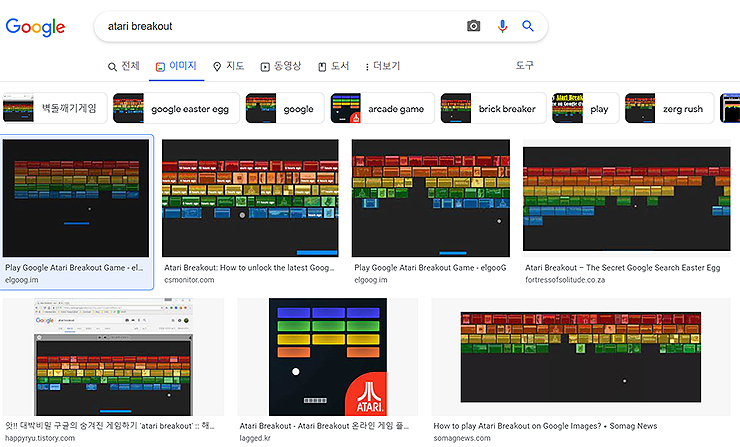Open first elgoog.im Breakout image result

click(76, 198)
